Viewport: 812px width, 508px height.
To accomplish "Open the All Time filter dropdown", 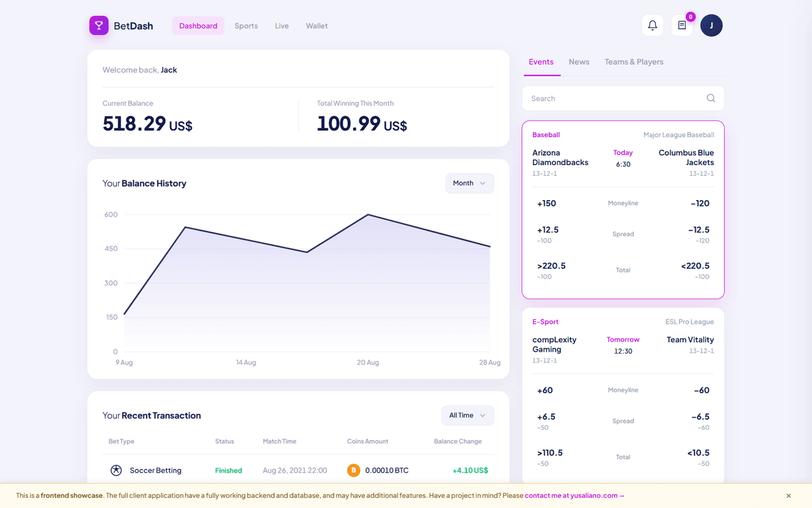I will 468,415.
